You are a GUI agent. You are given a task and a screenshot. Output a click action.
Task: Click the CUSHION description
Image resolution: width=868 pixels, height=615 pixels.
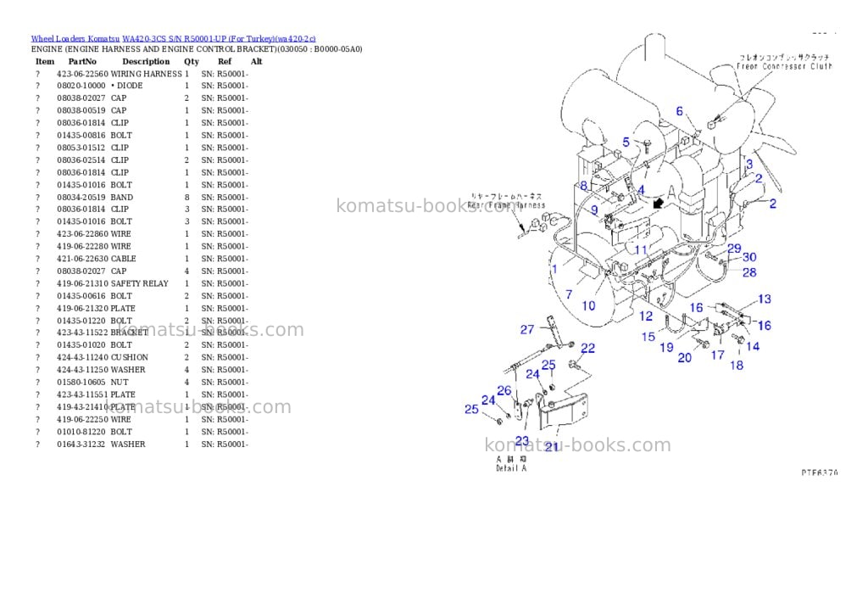[130, 357]
